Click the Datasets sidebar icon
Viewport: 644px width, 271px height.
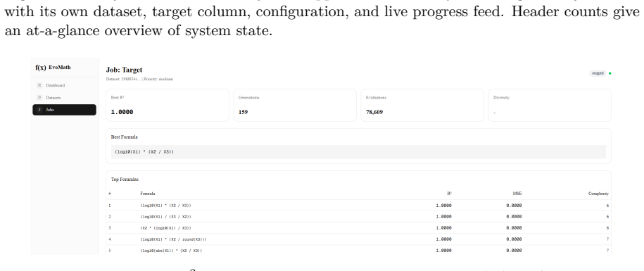[39, 98]
